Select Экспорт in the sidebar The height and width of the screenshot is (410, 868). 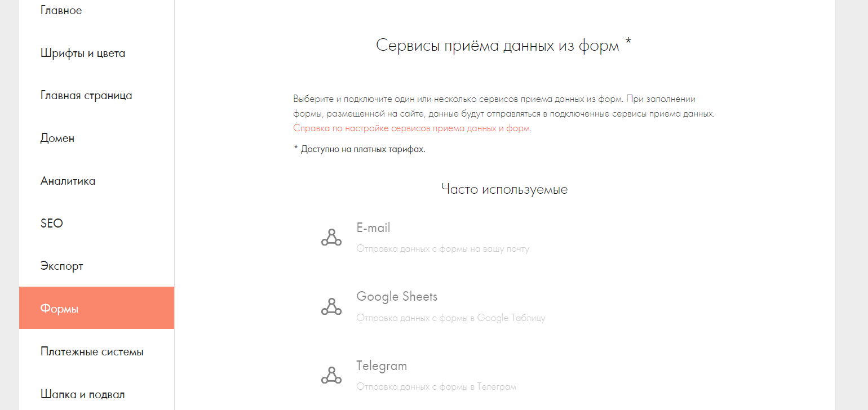pos(62,266)
